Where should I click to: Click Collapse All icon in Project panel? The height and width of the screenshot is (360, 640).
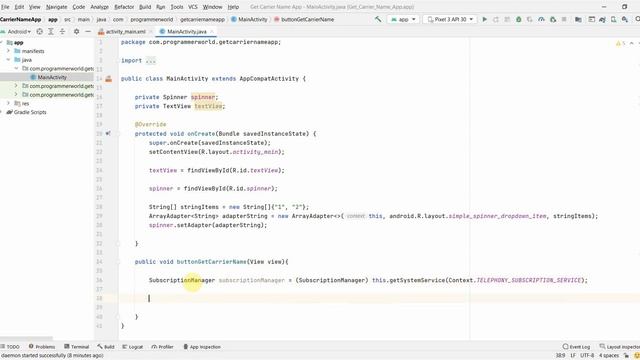(62, 31)
